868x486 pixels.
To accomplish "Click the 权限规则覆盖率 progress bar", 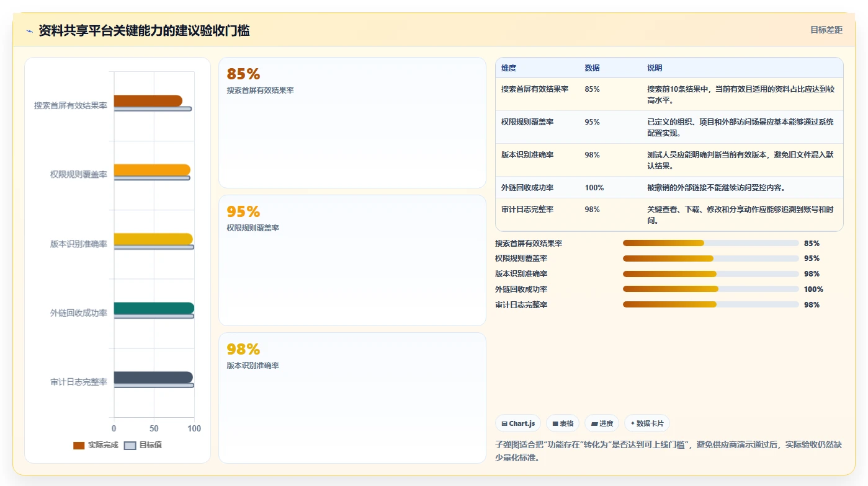I will [x=710, y=258].
